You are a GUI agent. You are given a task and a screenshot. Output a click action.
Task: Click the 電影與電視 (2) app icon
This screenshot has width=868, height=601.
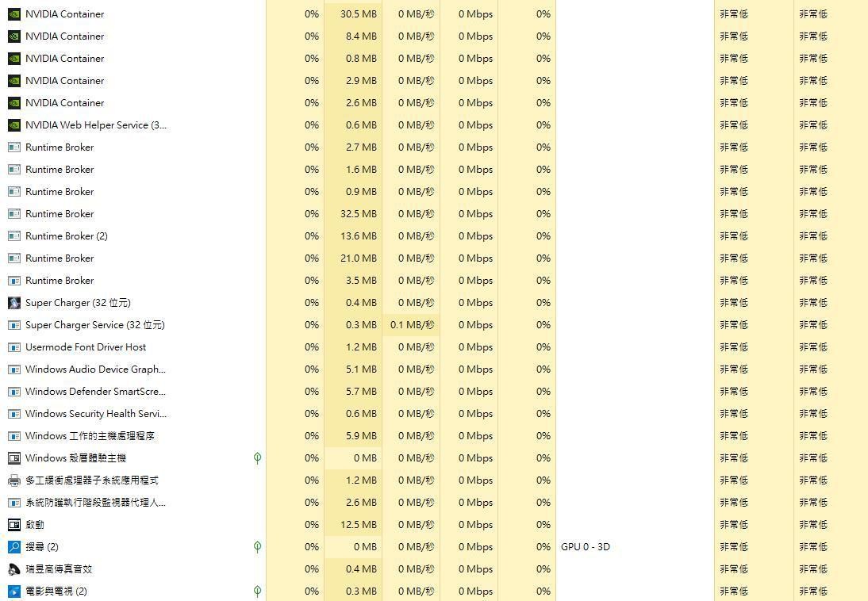click(x=13, y=591)
